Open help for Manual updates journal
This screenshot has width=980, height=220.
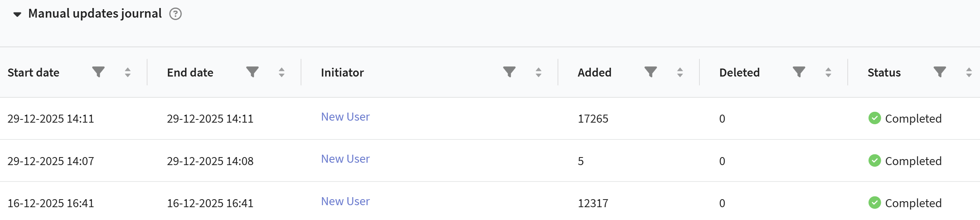click(x=175, y=14)
